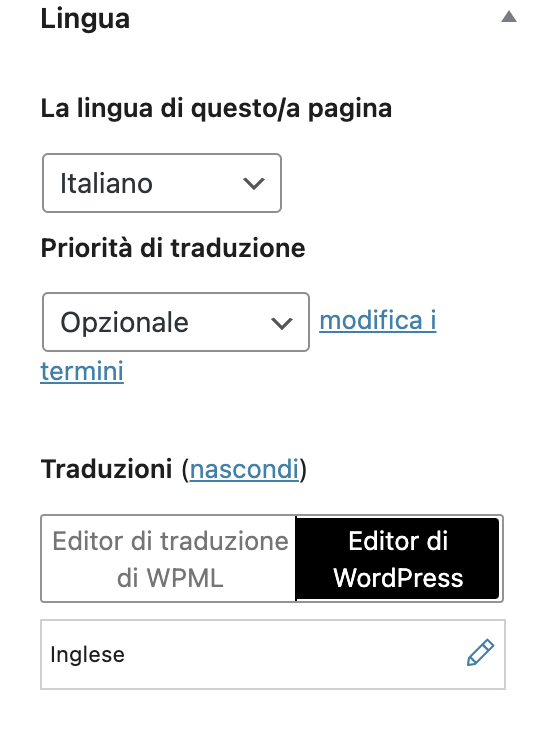Switch to Editor di traduzione di WPML
The width and height of the screenshot is (552, 752).
169,559
